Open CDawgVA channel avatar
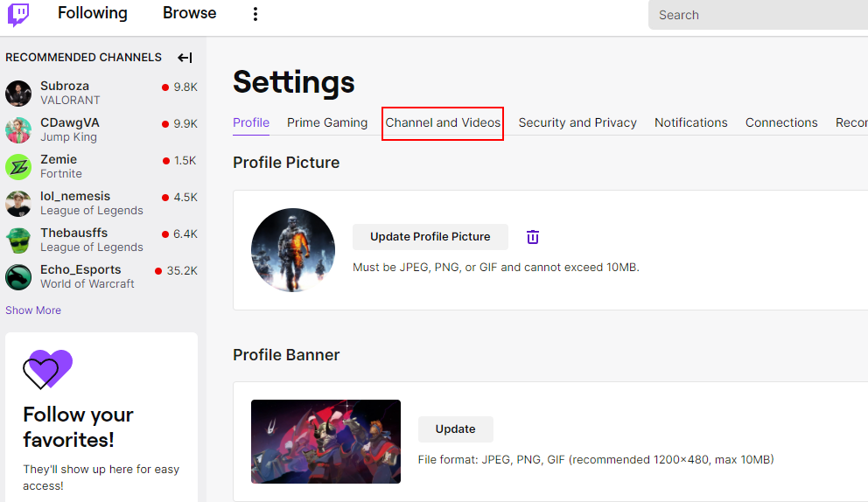 [x=18, y=130]
